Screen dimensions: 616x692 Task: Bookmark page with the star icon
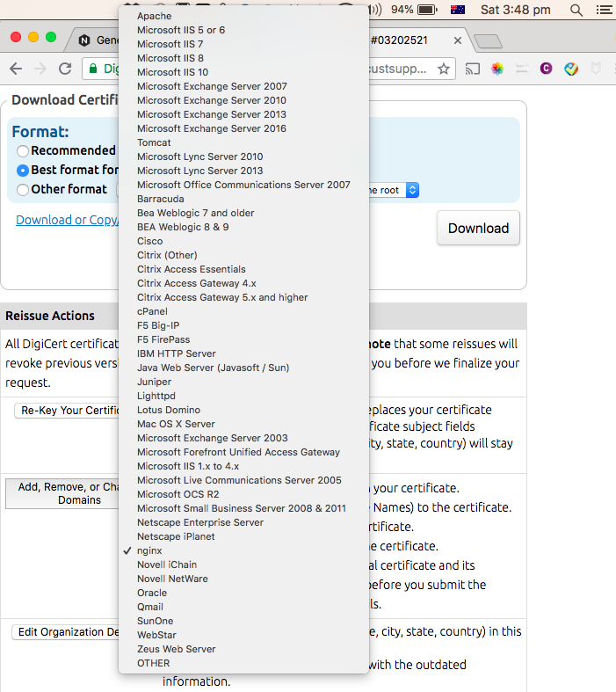444,69
